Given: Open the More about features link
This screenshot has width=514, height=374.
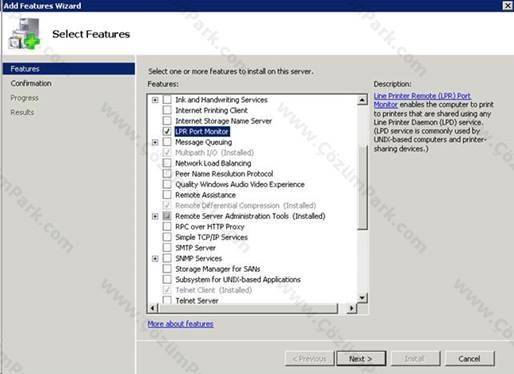Looking at the screenshot, I should click(x=180, y=324).
